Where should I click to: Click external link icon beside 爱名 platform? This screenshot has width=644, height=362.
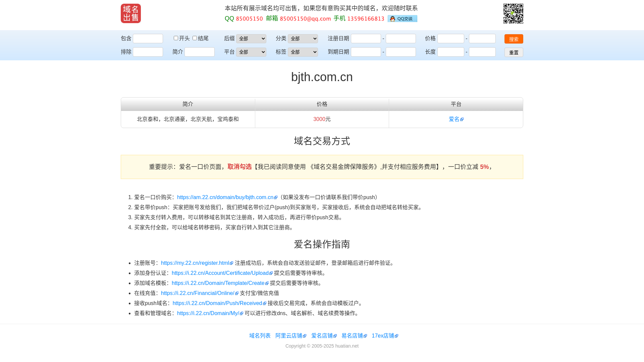coord(462,120)
